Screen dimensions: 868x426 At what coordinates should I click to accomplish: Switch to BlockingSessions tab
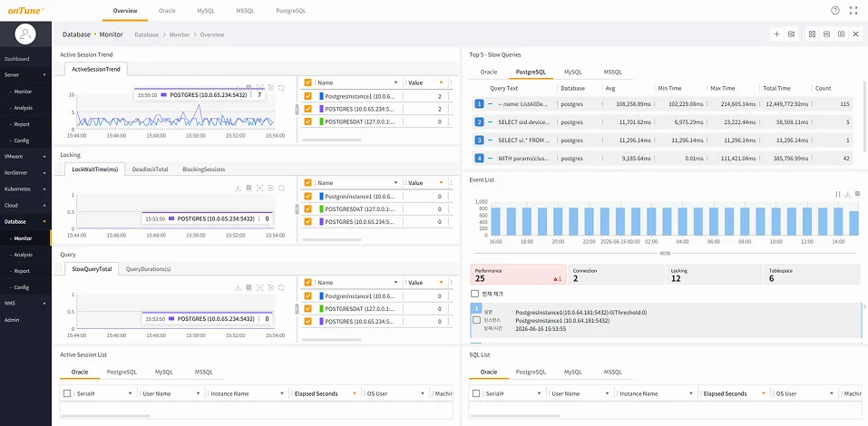(204, 169)
